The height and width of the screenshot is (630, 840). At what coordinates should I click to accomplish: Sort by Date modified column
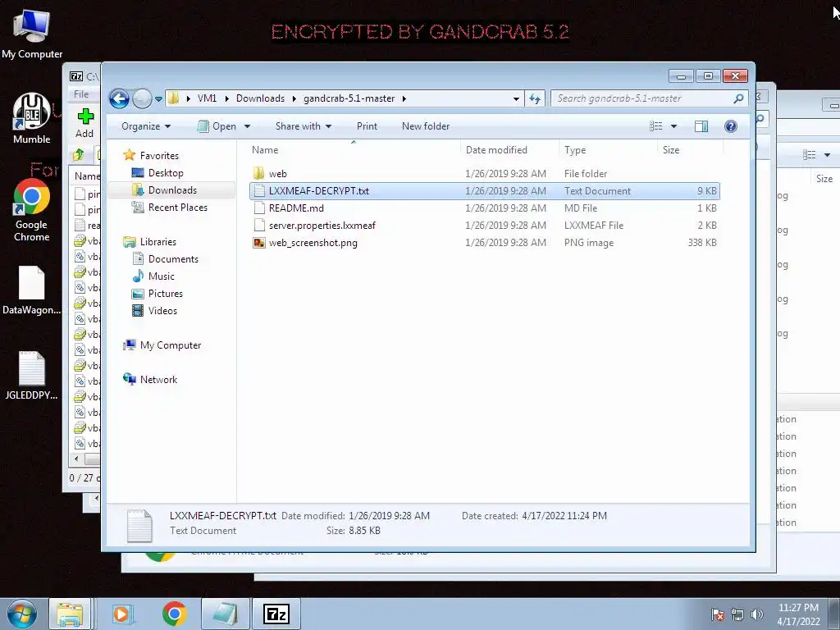pos(509,151)
